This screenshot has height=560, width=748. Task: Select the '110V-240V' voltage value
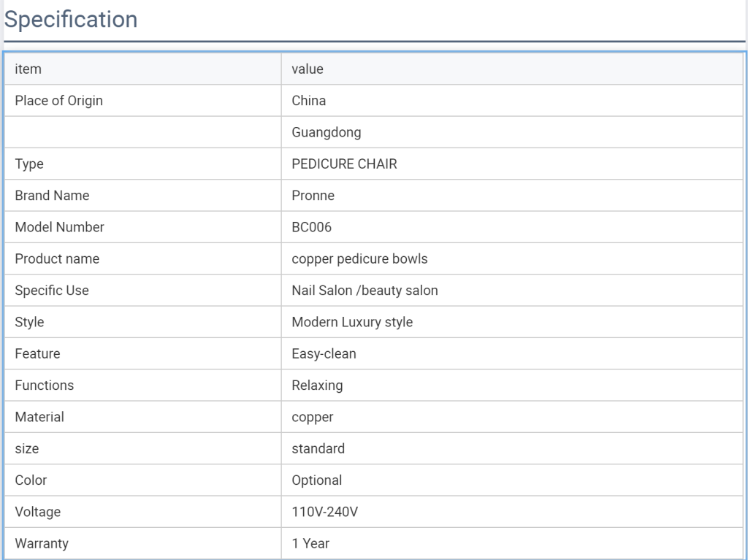[x=325, y=512]
